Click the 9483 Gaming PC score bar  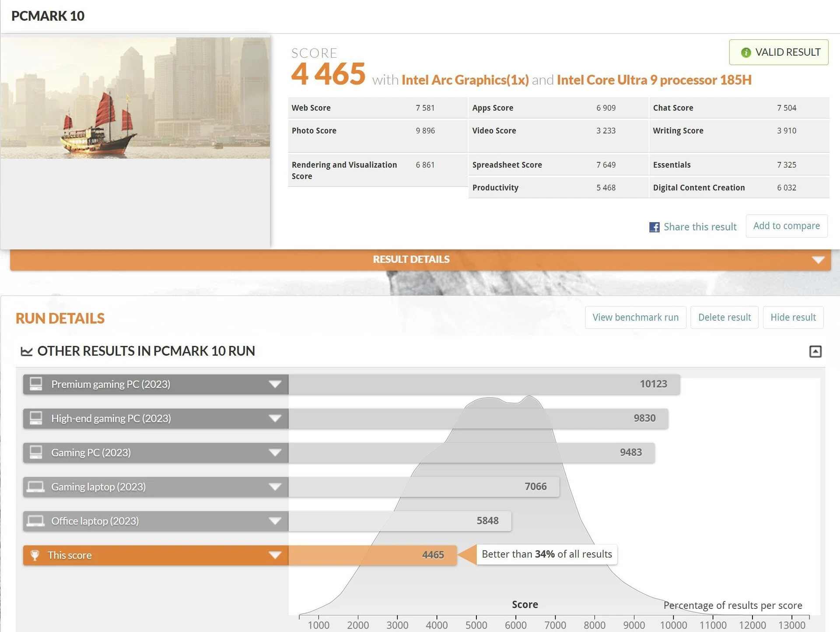tap(472, 452)
